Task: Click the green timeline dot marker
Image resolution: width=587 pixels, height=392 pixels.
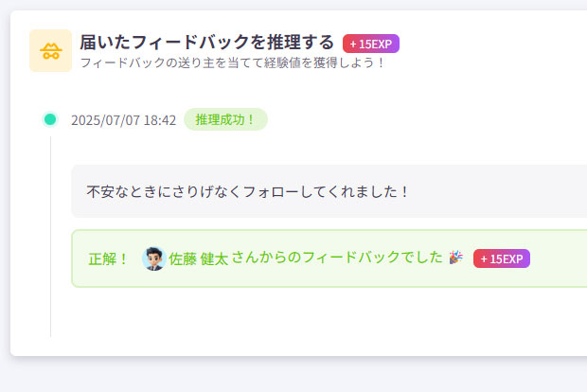Action: tap(50, 119)
